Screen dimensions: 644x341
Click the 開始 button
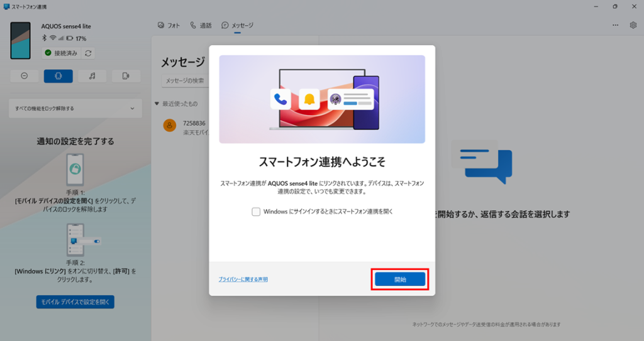coord(400,279)
